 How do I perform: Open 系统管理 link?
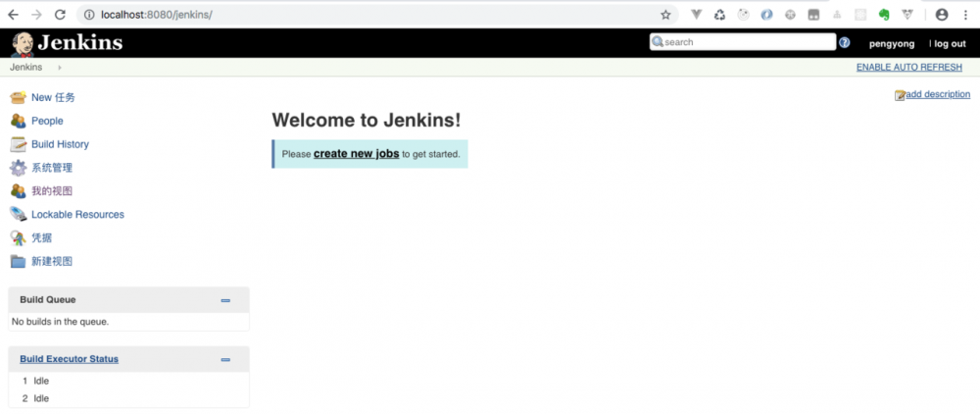52,168
